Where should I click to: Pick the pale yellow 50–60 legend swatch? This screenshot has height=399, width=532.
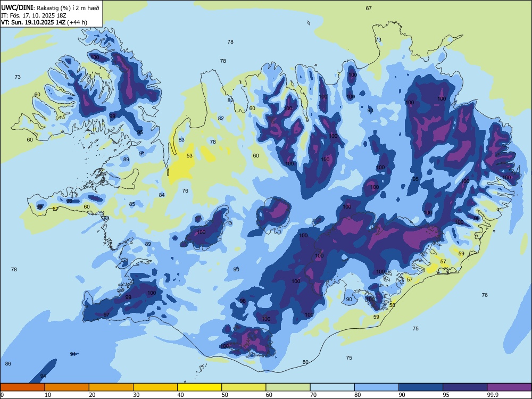tap(244, 387)
